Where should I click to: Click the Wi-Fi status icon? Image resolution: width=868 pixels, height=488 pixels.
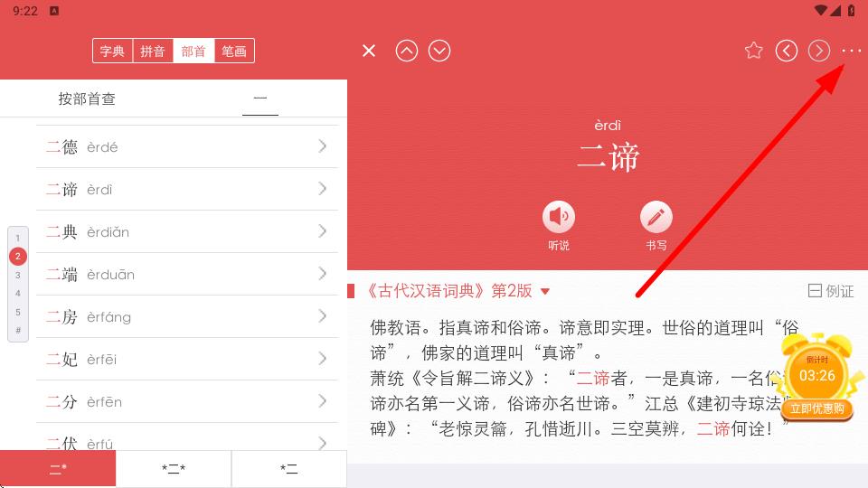pyautogui.click(x=821, y=11)
